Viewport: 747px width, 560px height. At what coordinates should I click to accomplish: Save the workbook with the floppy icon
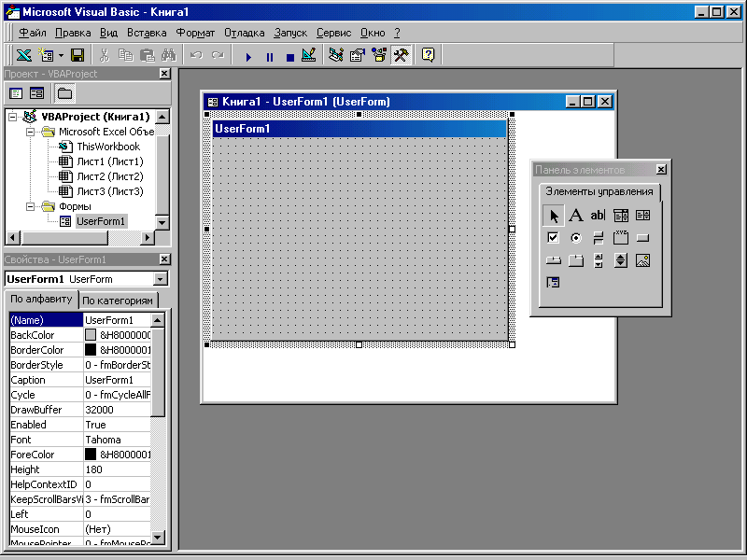[78, 55]
